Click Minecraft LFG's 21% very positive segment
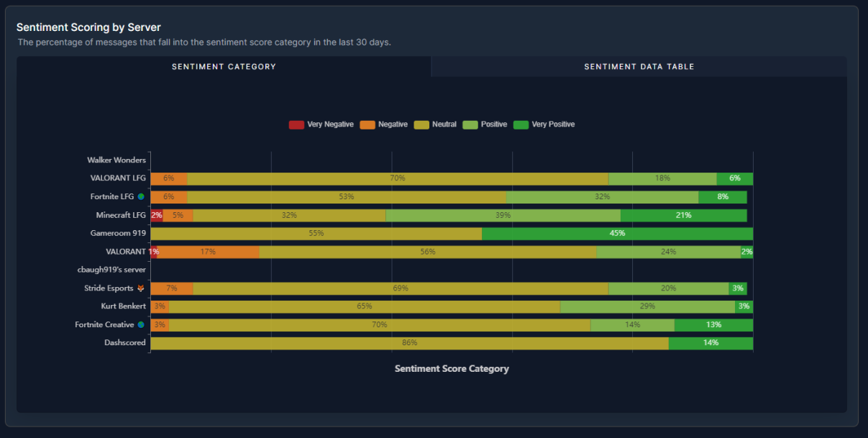 (683, 215)
